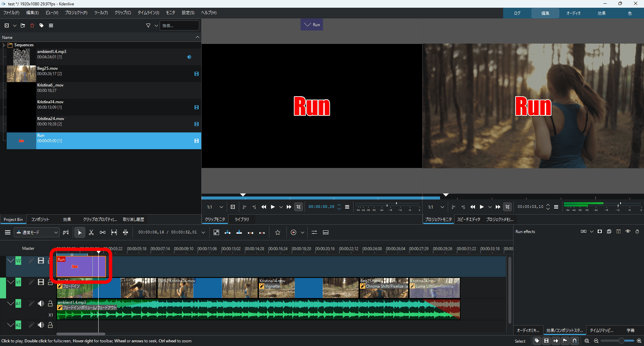This screenshot has width=644, height=346.
Task: Click the save effect stack icon
Action: 609,232
